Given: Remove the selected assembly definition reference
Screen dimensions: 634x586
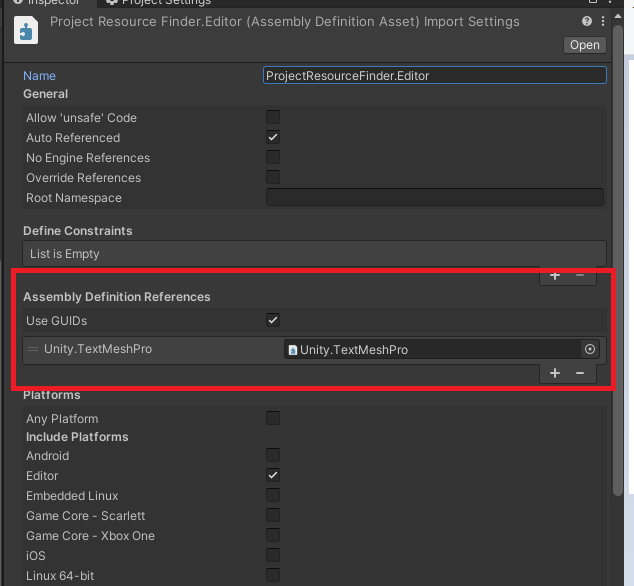Looking at the screenshot, I should (580, 373).
